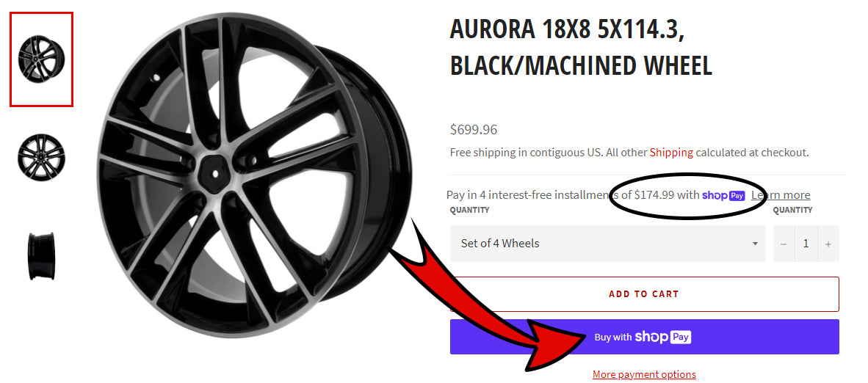This screenshot has width=868, height=383.
Task: Select the angled wheel thumbnail with red border
Action: click(x=42, y=59)
